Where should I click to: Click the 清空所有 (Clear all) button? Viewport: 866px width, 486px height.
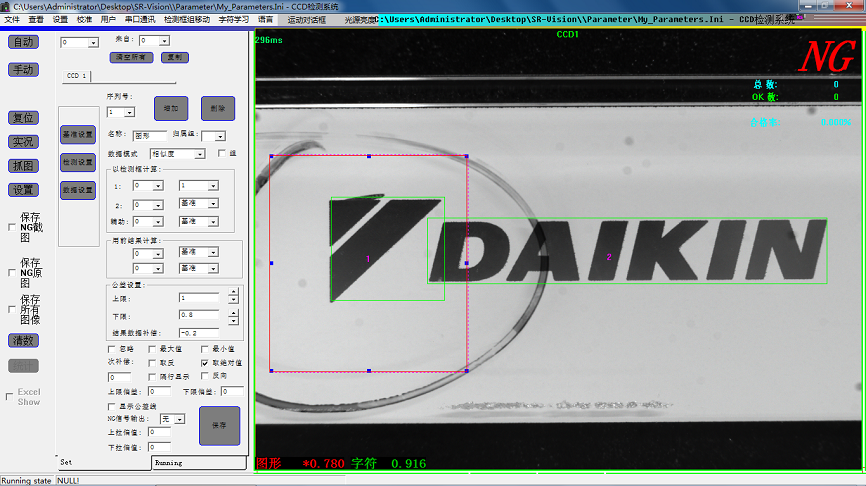[129, 57]
